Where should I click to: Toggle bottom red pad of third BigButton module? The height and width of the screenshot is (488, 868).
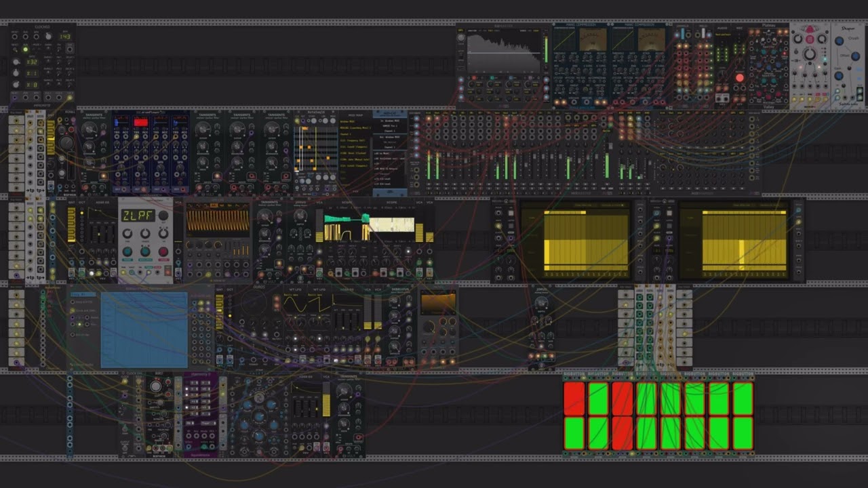coord(622,432)
